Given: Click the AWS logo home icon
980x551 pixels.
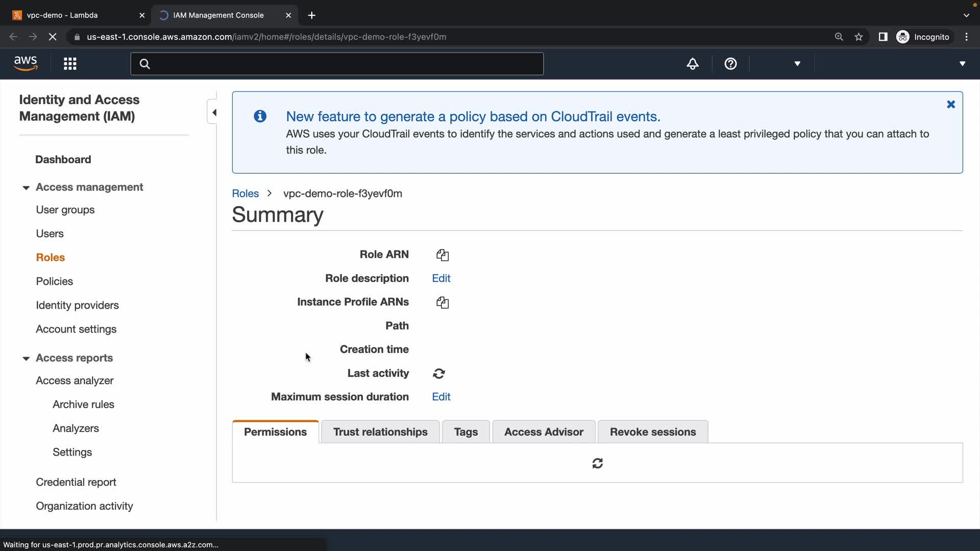Looking at the screenshot, I should pyautogui.click(x=26, y=63).
